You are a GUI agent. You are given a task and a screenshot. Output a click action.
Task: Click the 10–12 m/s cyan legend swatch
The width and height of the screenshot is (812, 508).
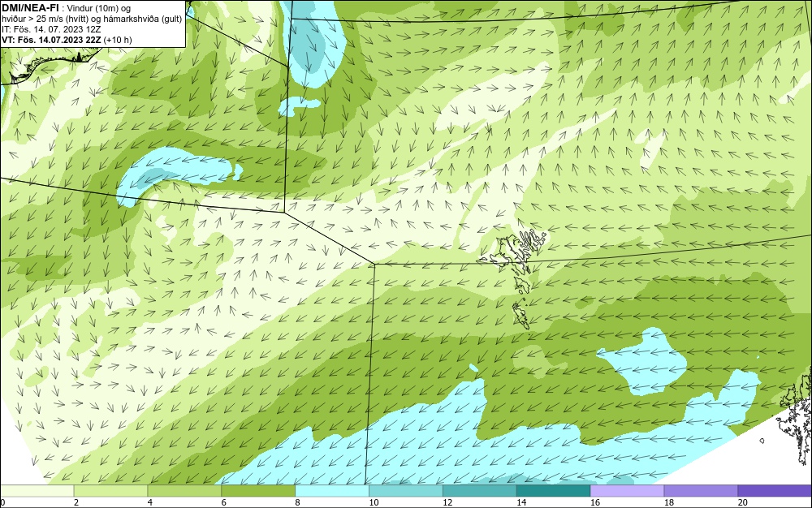pyautogui.click(x=405, y=491)
